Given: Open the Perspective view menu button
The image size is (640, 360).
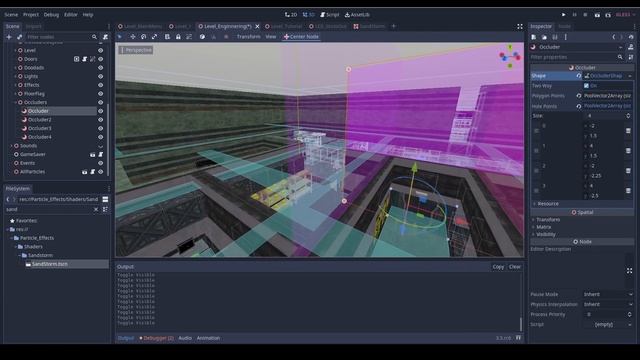Looking at the screenshot, I should [136, 50].
